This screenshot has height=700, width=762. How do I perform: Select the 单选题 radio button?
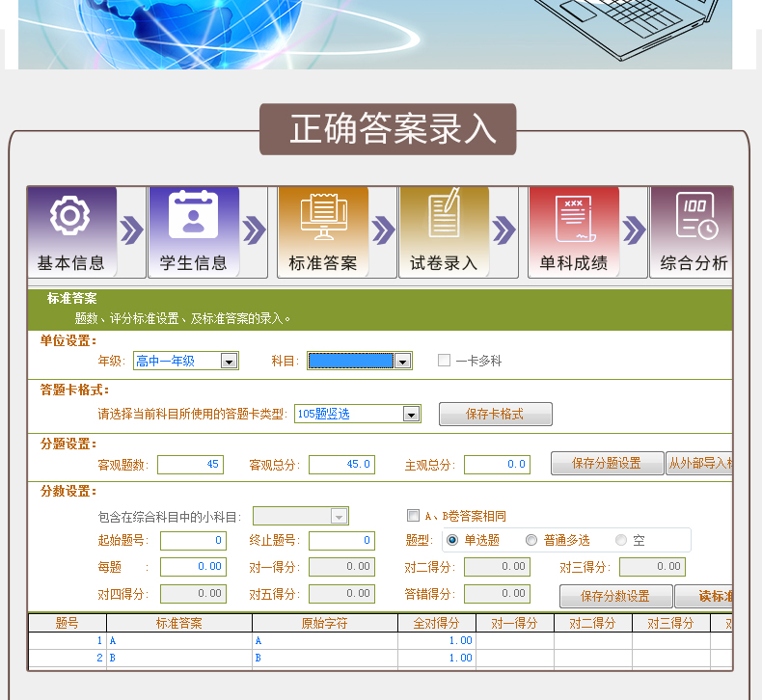[452, 540]
